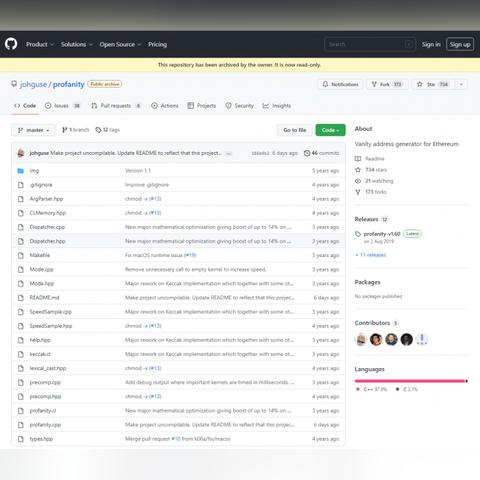Switch to the Security tab
Viewport: 480px width, 480px height.
coord(239,106)
